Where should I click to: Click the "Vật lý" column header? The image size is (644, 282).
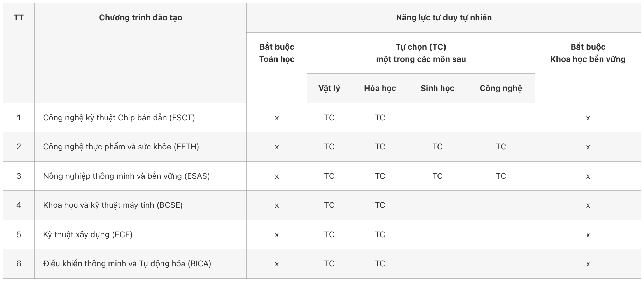tap(329, 89)
